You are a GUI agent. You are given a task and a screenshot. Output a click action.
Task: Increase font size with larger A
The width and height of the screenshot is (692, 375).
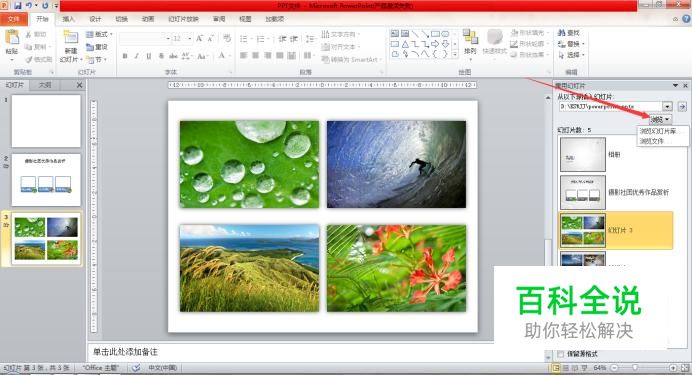tap(199, 38)
